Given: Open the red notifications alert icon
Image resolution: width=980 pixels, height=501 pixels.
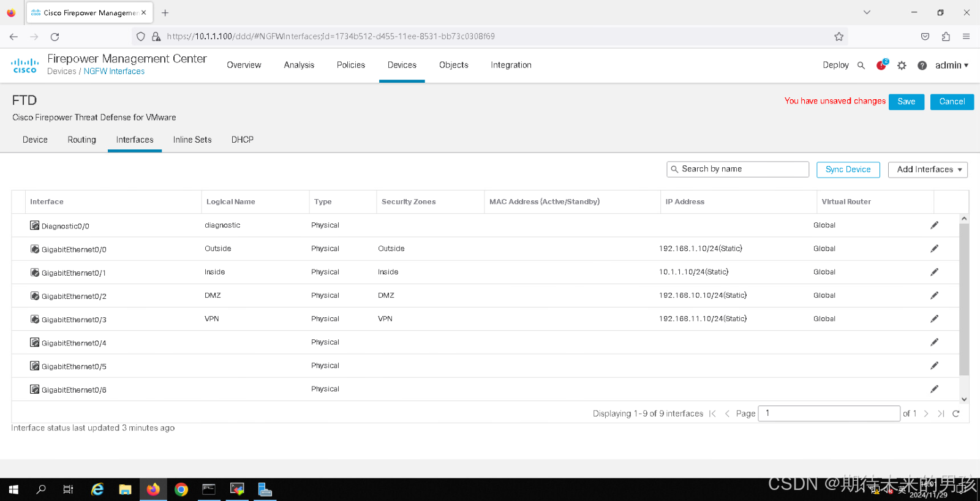Looking at the screenshot, I should (881, 65).
